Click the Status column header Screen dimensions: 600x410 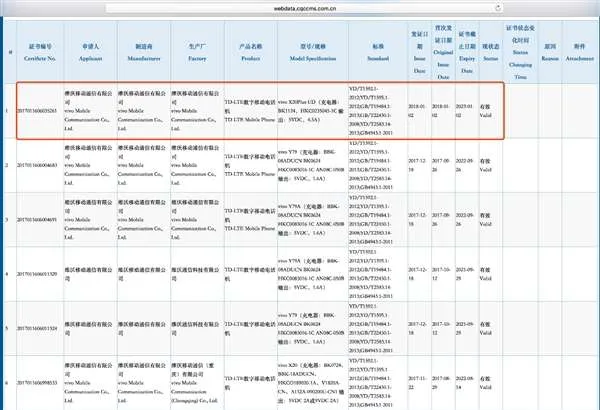click(x=491, y=52)
